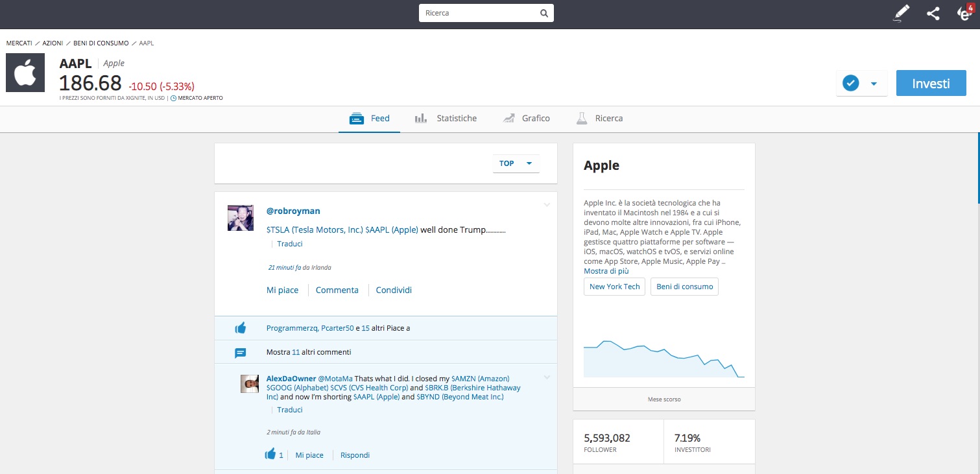Switch to the Grafico tab

pos(527,118)
